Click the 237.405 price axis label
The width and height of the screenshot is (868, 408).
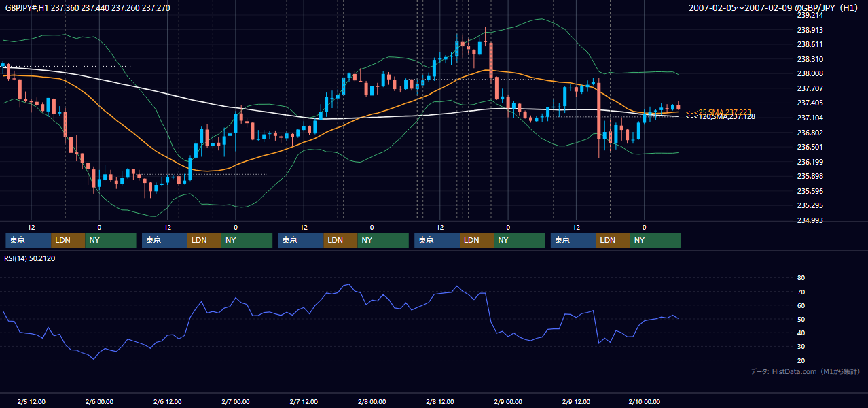point(809,103)
